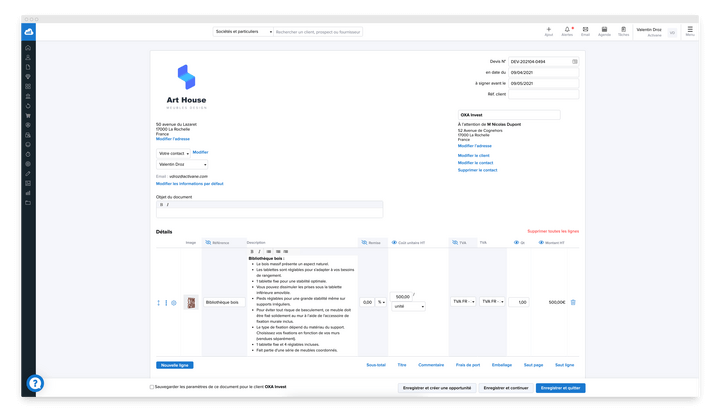Viewport: 720px width, 412px height.
Task: Open the document page icon in the sidebar
Action: tap(28, 67)
